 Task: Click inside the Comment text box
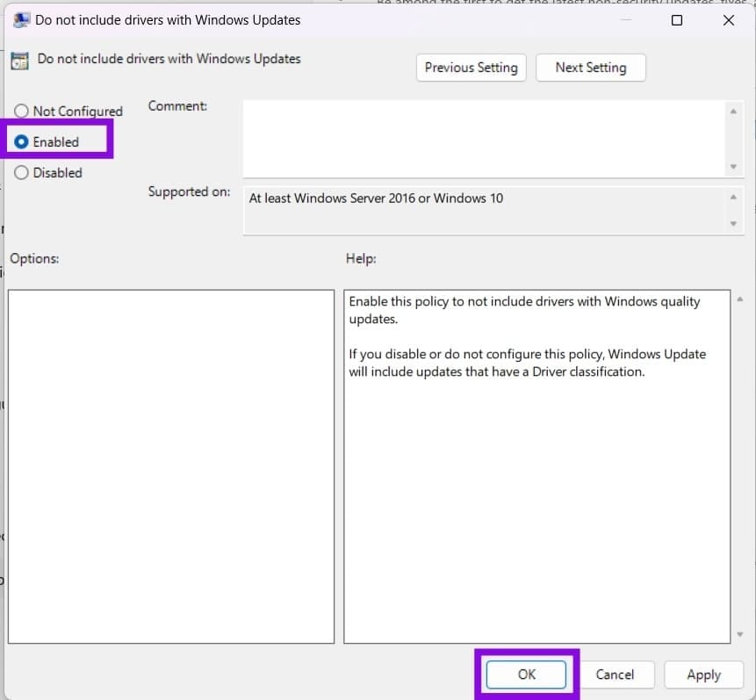point(484,139)
